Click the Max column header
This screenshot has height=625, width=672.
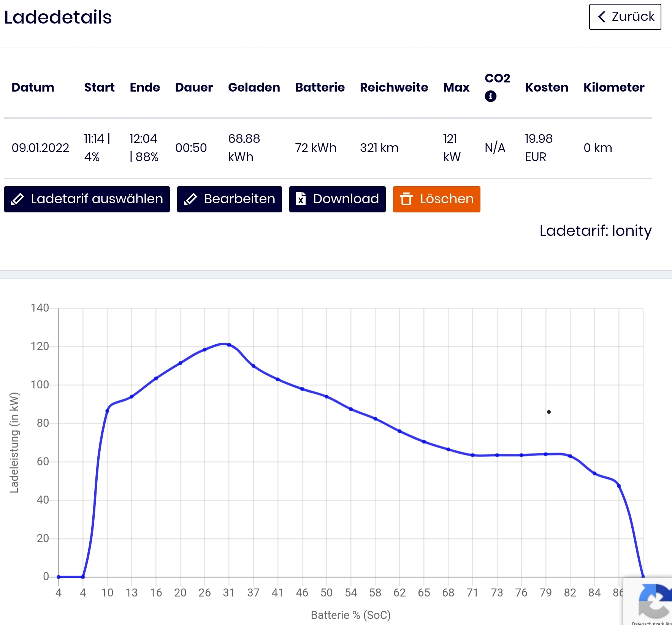pyautogui.click(x=456, y=87)
